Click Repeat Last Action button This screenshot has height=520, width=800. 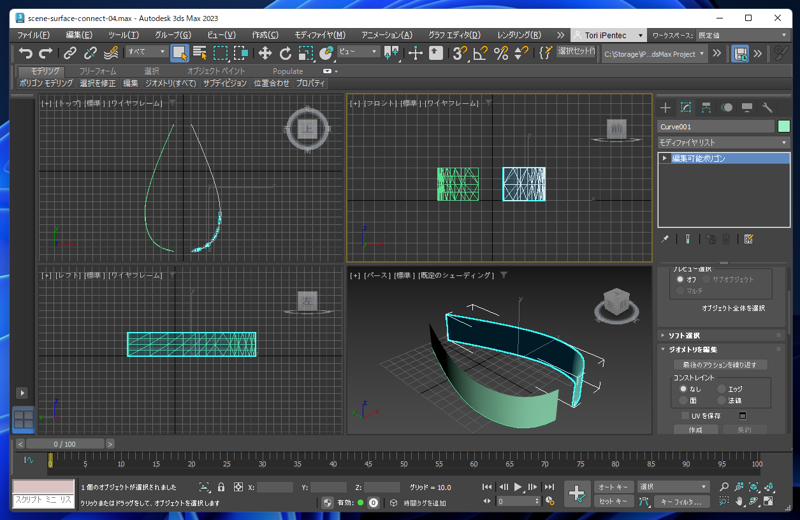(x=719, y=364)
